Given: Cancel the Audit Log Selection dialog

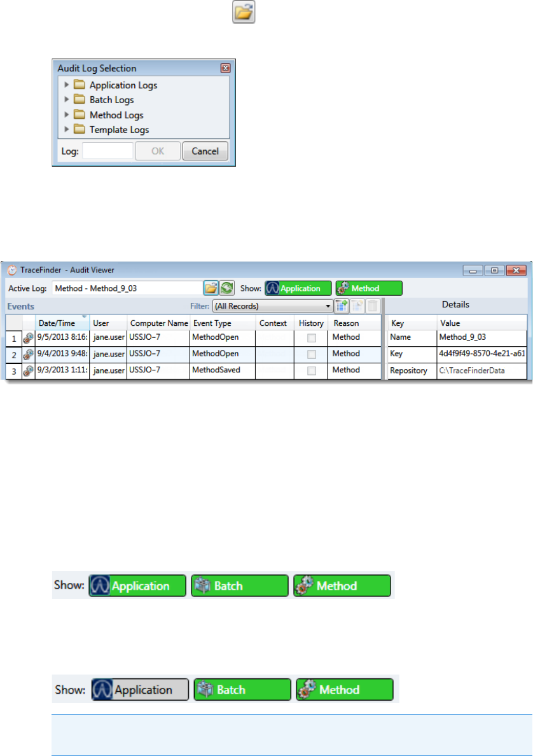Looking at the screenshot, I should pos(205,151).
